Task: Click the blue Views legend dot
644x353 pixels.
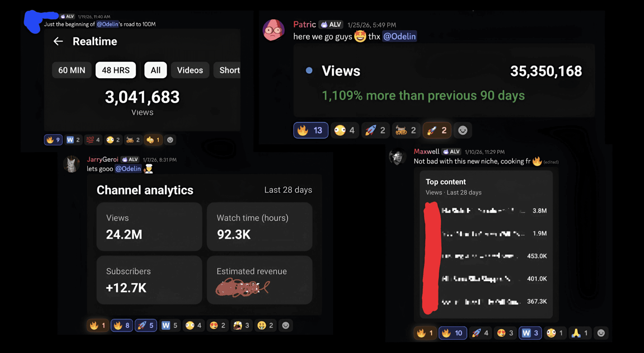Action: tap(309, 71)
